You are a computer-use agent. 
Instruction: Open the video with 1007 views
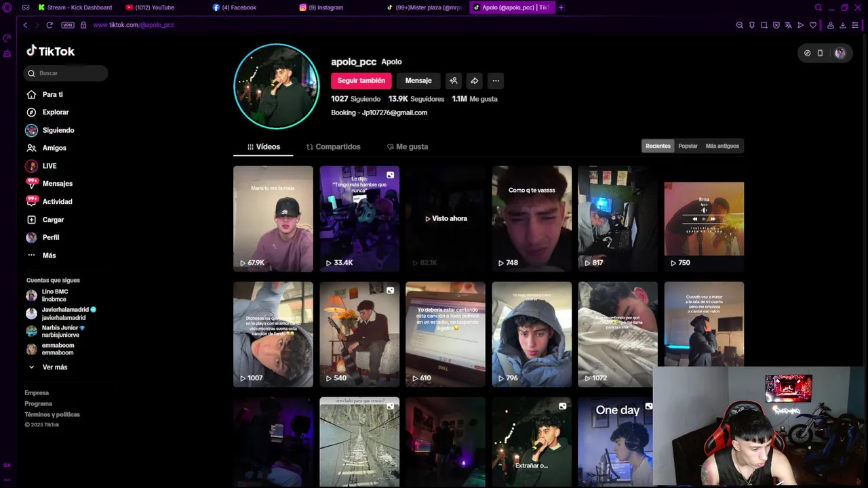point(273,334)
